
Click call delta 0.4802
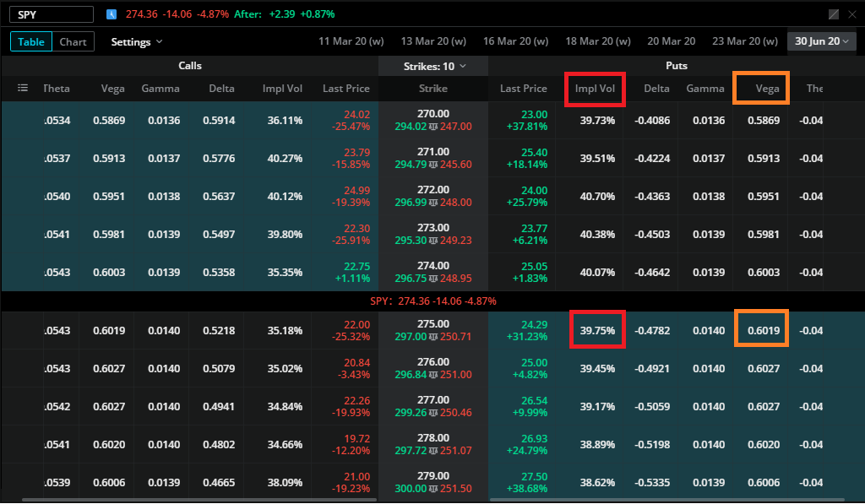click(219, 444)
